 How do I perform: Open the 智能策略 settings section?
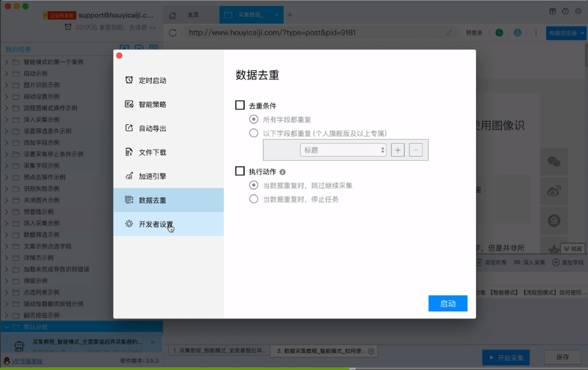point(169,104)
